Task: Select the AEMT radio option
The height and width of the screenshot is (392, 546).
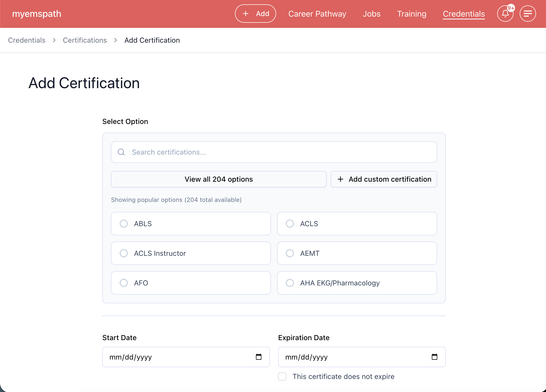Action: click(290, 253)
